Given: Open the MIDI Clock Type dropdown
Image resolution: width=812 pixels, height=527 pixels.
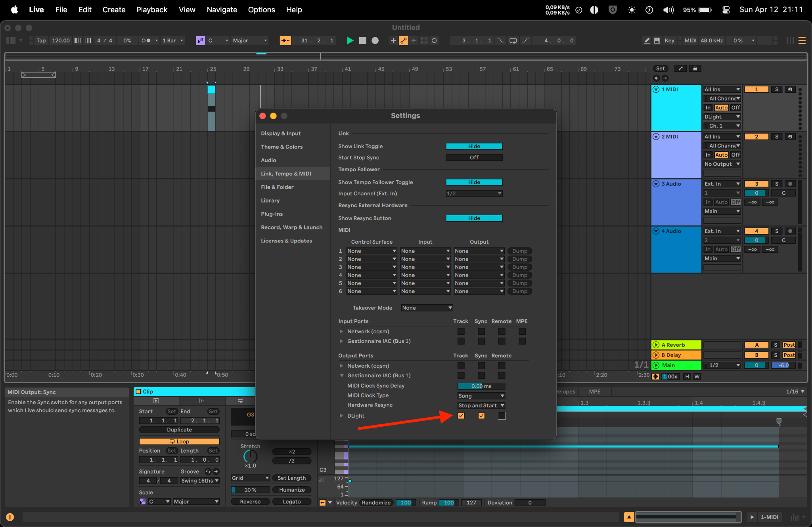Looking at the screenshot, I should point(481,396).
